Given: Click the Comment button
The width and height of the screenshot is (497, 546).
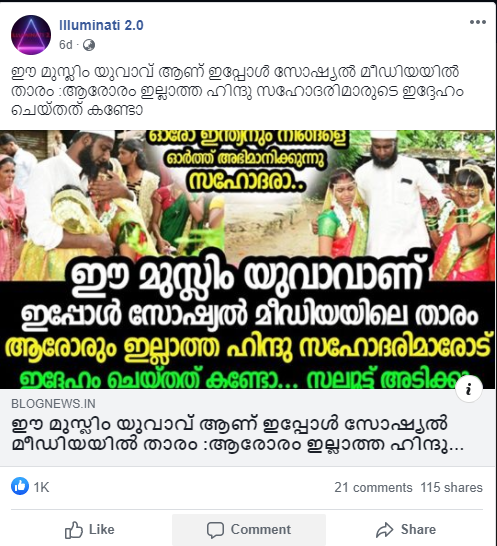Looking at the screenshot, I should pyautogui.click(x=249, y=530).
